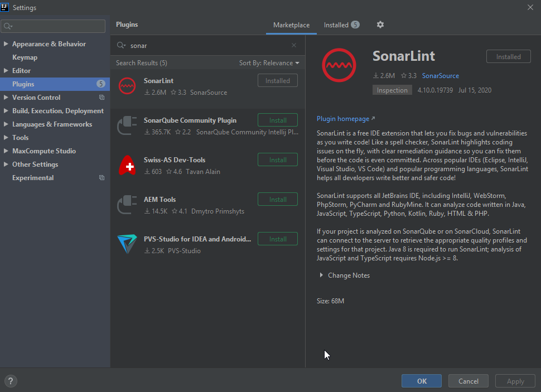The image size is (541, 392).
Task: Click the SonarQube Community Plugin placeholder icon
Action: (127, 125)
